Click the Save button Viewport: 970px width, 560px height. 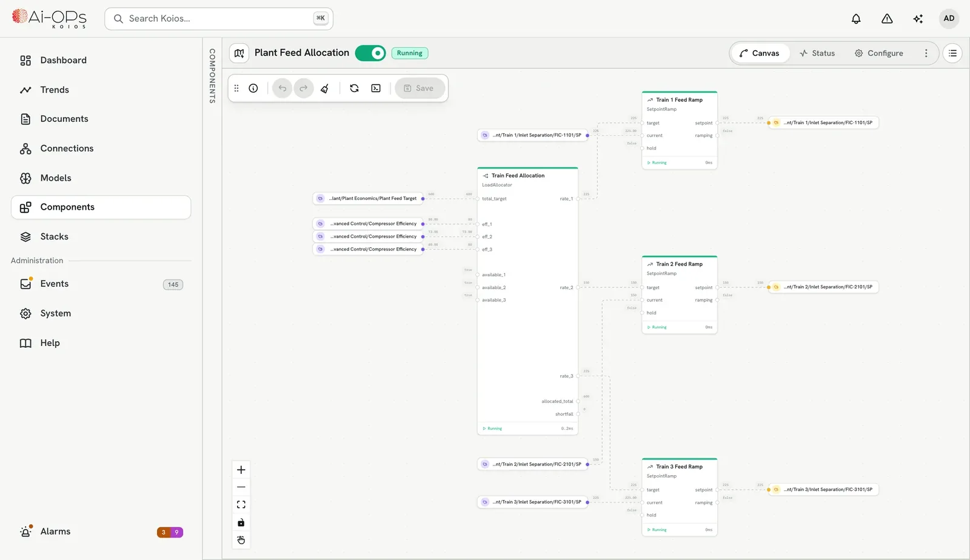[420, 88]
